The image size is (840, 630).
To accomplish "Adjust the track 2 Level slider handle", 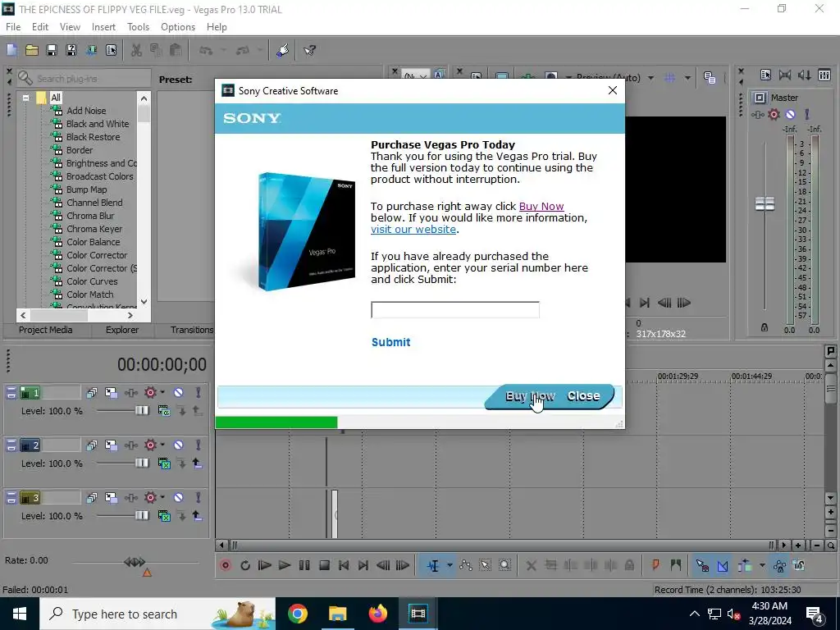I will (x=142, y=463).
